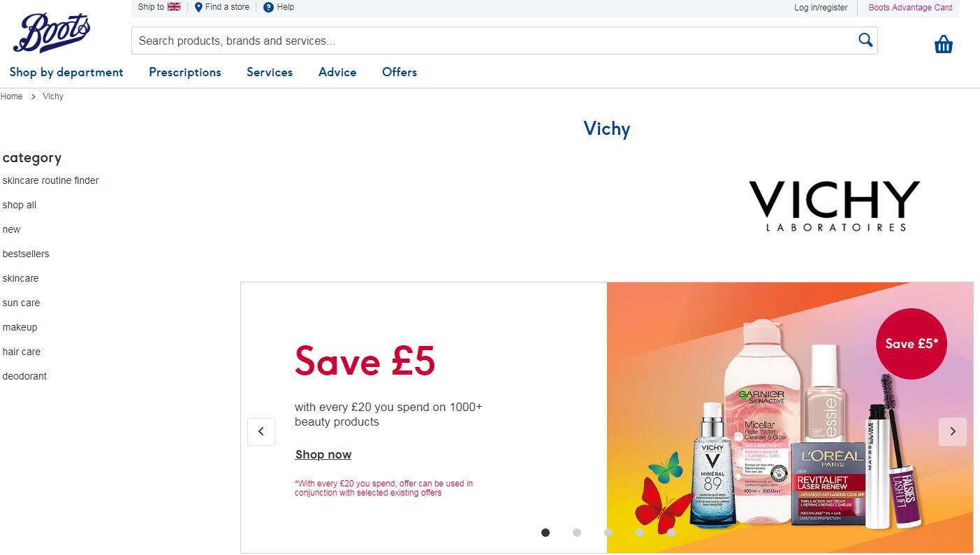The height and width of the screenshot is (555, 980).
Task: Open Shop by department menu
Action: pyautogui.click(x=66, y=72)
